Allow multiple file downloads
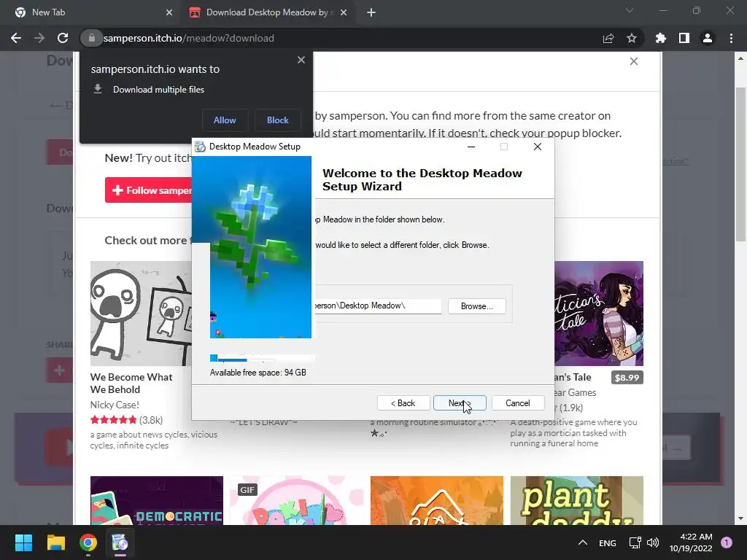Image resolution: width=747 pixels, height=560 pixels. click(x=225, y=120)
